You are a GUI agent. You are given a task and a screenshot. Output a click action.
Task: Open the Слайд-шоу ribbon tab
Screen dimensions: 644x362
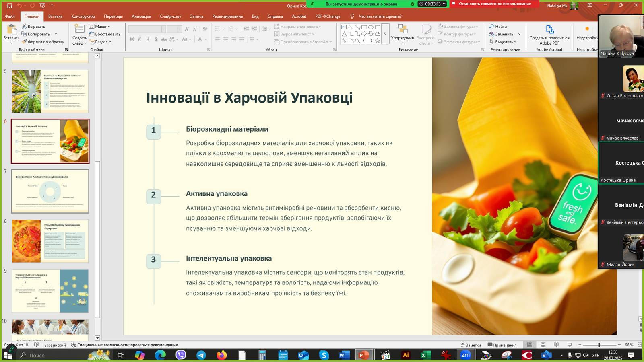(x=170, y=16)
